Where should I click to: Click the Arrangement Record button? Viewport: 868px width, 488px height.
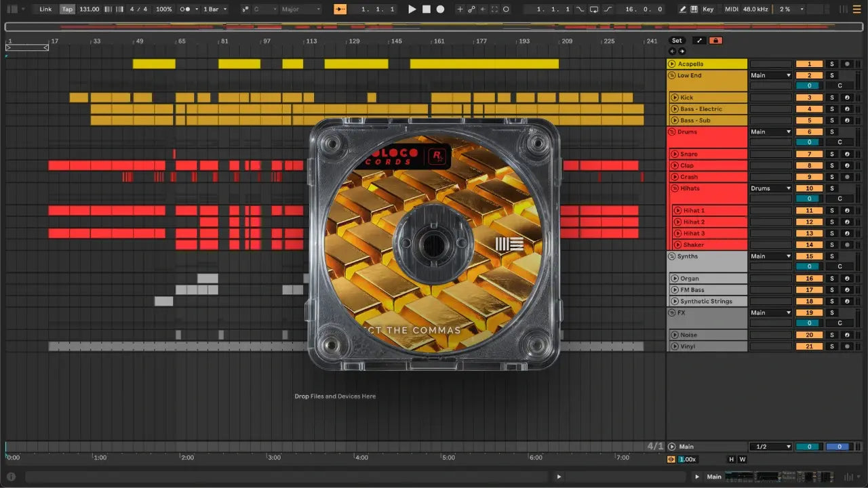[440, 9]
